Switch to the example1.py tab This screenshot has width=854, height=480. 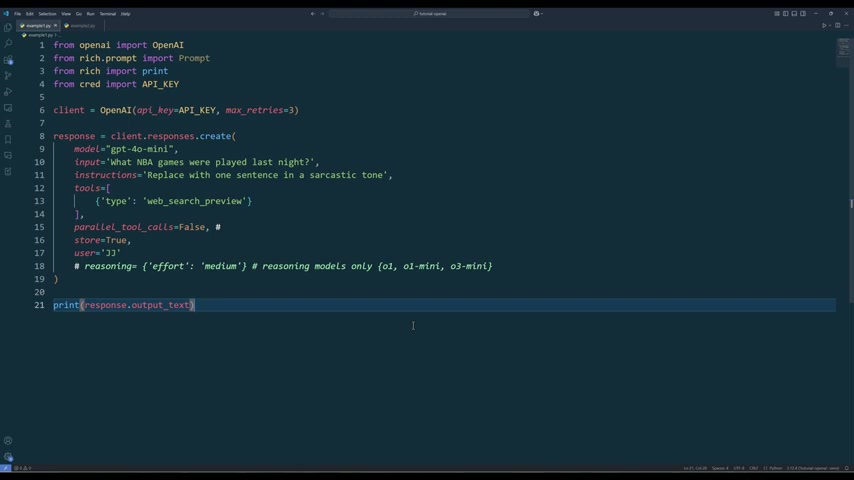point(38,26)
